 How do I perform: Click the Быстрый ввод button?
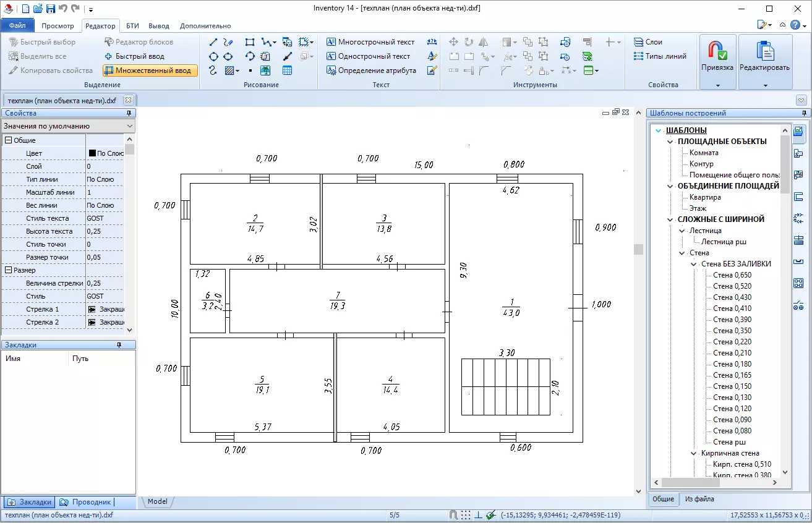[x=134, y=56]
